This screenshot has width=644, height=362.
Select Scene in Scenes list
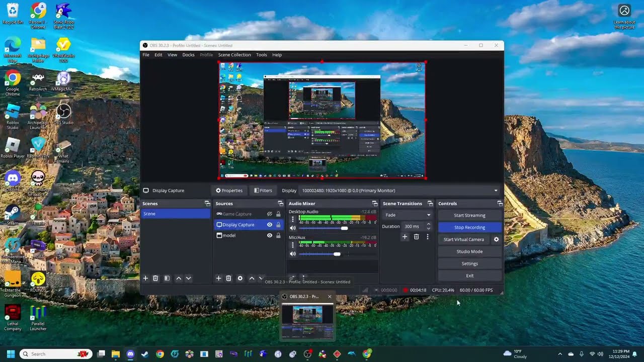click(176, 214)
